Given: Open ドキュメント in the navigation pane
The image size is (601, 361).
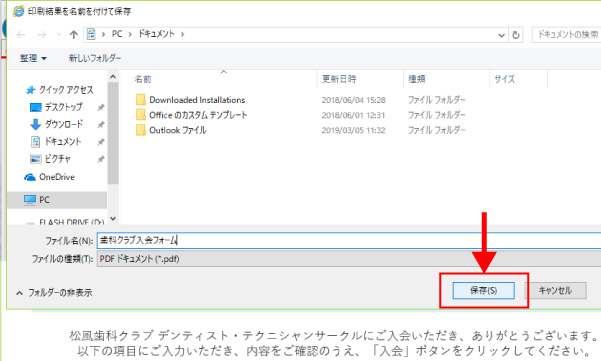Looking at the screenshot, I should tap(63, 141).
